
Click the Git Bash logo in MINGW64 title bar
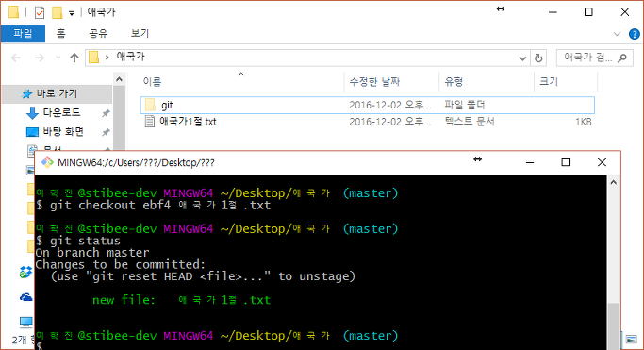pyautogui.click(x=47, y=162)
